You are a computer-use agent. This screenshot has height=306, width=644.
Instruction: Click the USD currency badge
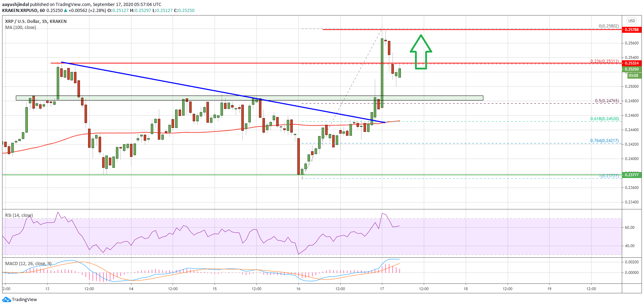(x=632, y=21)
